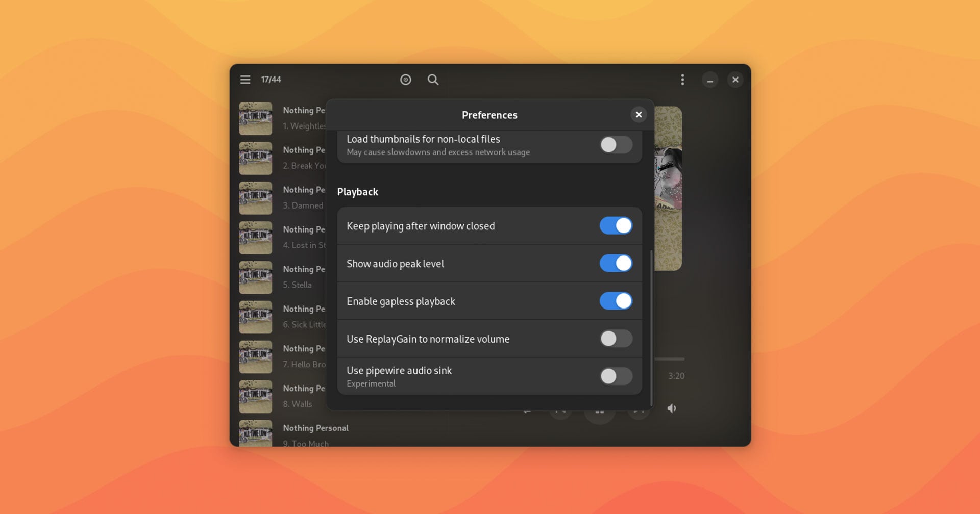Close the Preferences dialog
The image size is (980, 514).
(x=639, y=115)
